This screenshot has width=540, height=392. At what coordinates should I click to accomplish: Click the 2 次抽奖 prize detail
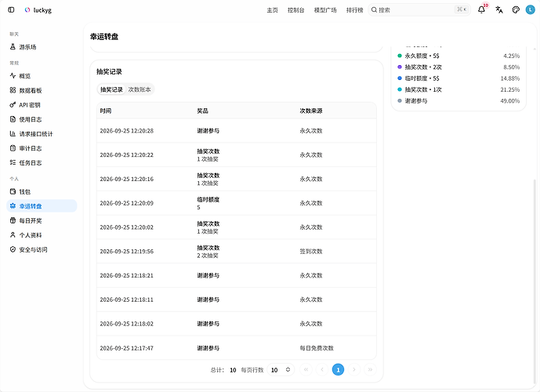tap(208, 256)
